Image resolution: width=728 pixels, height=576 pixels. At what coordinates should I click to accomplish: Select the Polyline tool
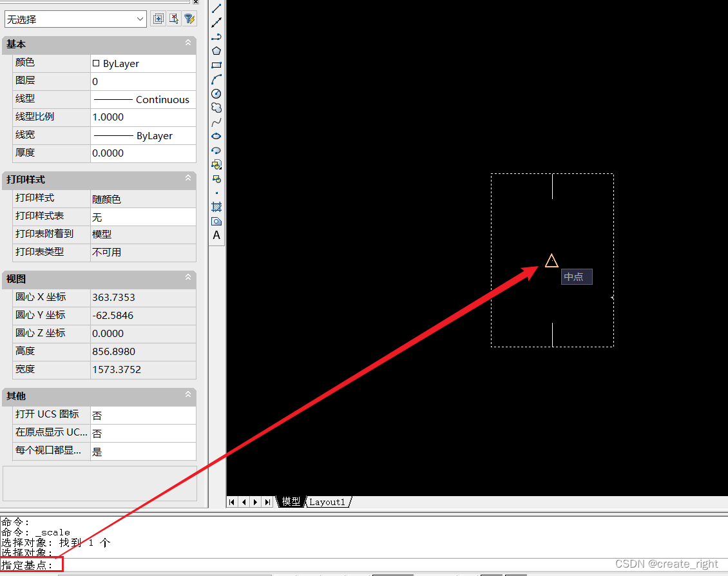coord(216,37)
